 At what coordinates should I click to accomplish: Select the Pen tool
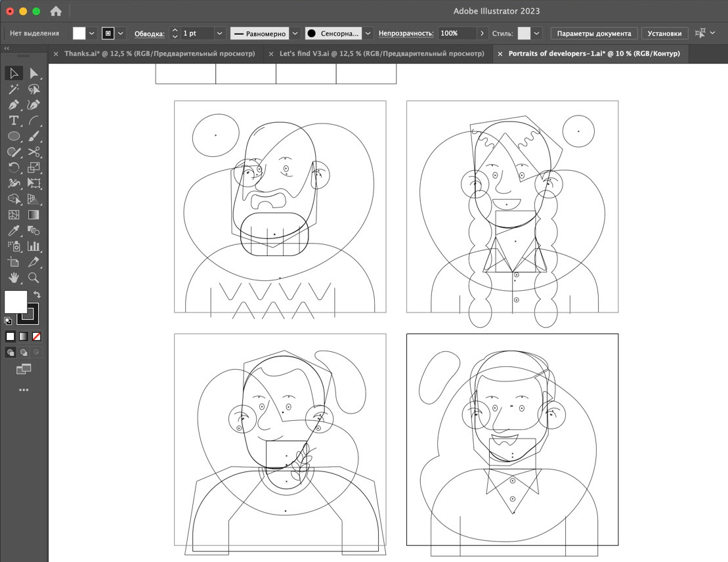point(13,105)
